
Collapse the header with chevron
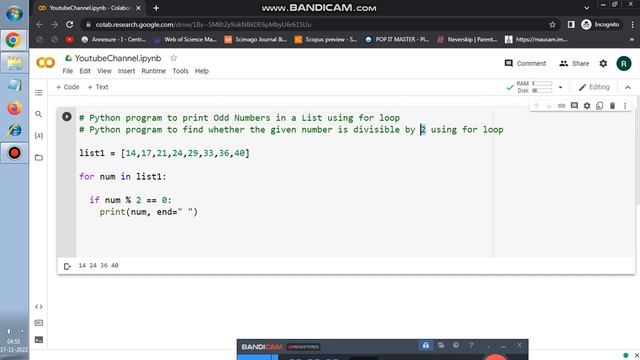(x=628, y=87)
